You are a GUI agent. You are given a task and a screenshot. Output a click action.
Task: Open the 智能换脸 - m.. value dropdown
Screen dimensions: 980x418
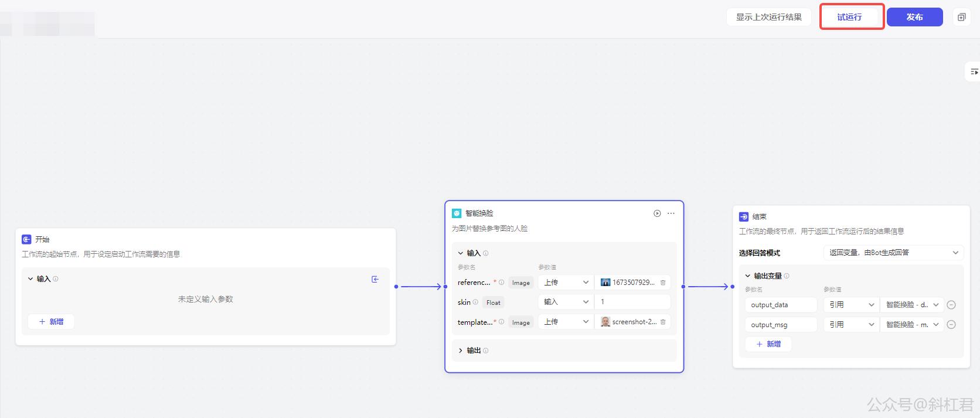point(912,325)
